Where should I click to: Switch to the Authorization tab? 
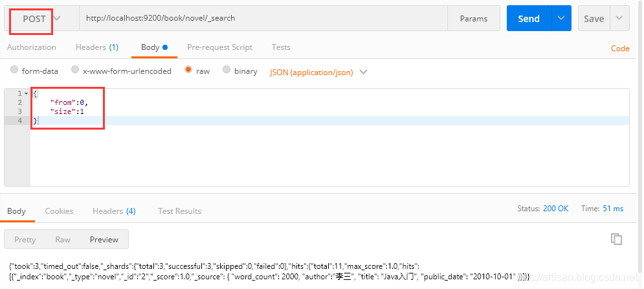pos(31,47)
